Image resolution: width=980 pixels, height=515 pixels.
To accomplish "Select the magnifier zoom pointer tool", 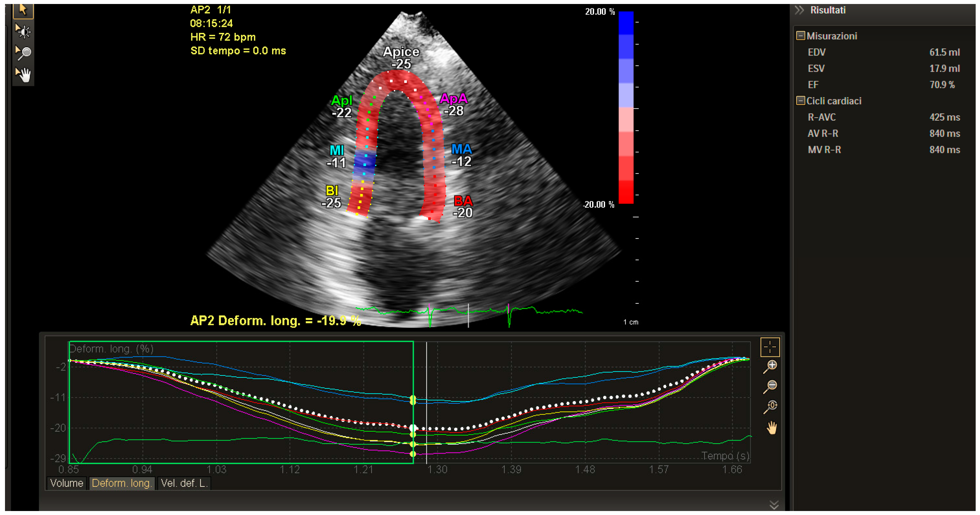I will [x=23, y=52].
